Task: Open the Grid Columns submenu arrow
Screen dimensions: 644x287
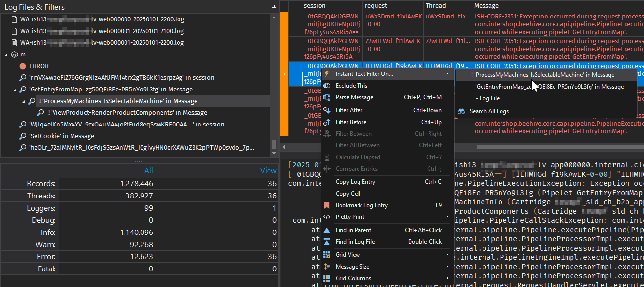Action: (x=447, y=278)
